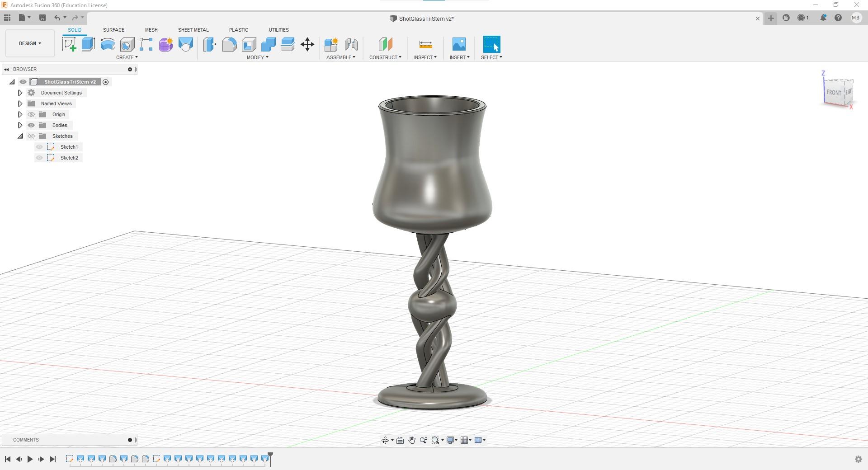The height and width of the screenshot is (470, 868).
Task: Show the Sketches folder
Action: point(31,136)
